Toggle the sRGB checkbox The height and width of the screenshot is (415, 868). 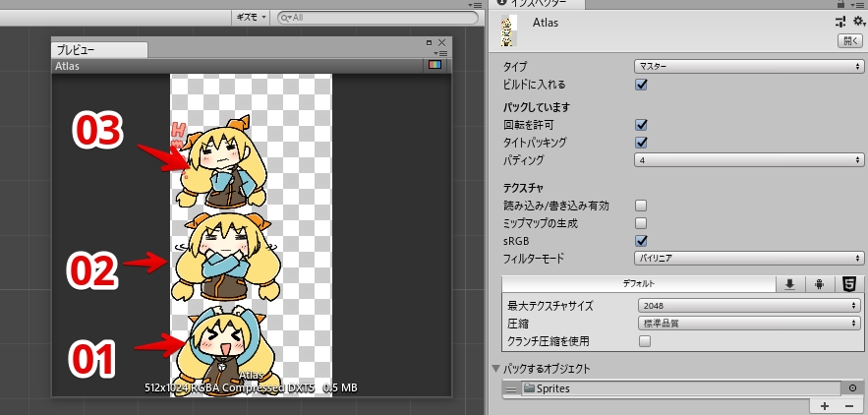641,241
